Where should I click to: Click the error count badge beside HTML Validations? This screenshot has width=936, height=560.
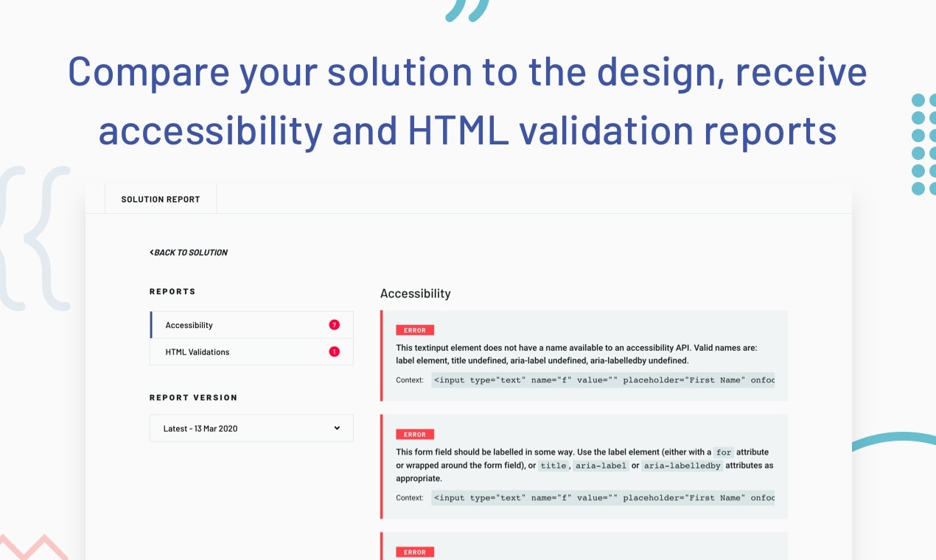333,351
